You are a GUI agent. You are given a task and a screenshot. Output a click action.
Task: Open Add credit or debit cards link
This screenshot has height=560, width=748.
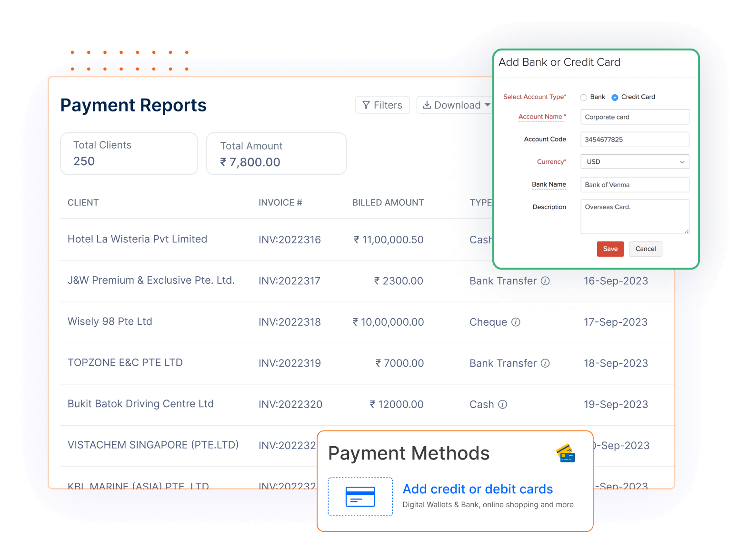pyautogui.click(x=478, y=489)
